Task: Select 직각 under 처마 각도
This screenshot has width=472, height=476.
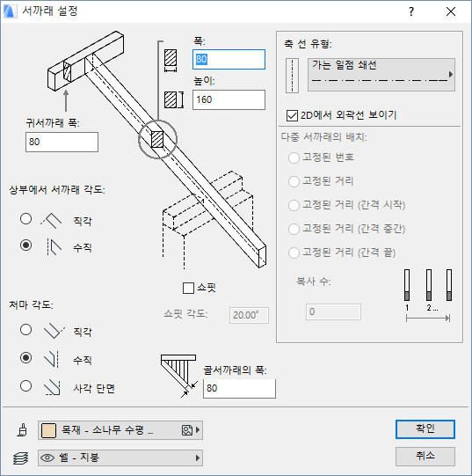Action: [26, 330]
